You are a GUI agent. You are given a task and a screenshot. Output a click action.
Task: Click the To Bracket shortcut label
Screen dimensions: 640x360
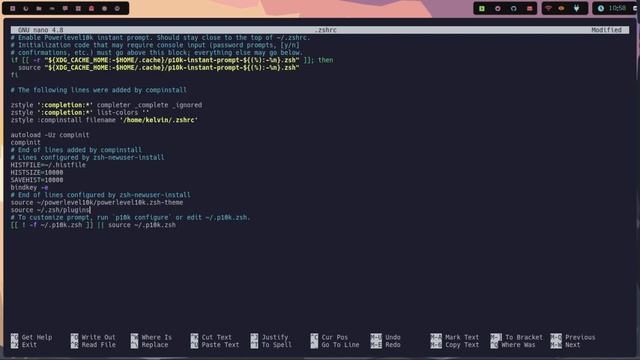tap(524, 337)
